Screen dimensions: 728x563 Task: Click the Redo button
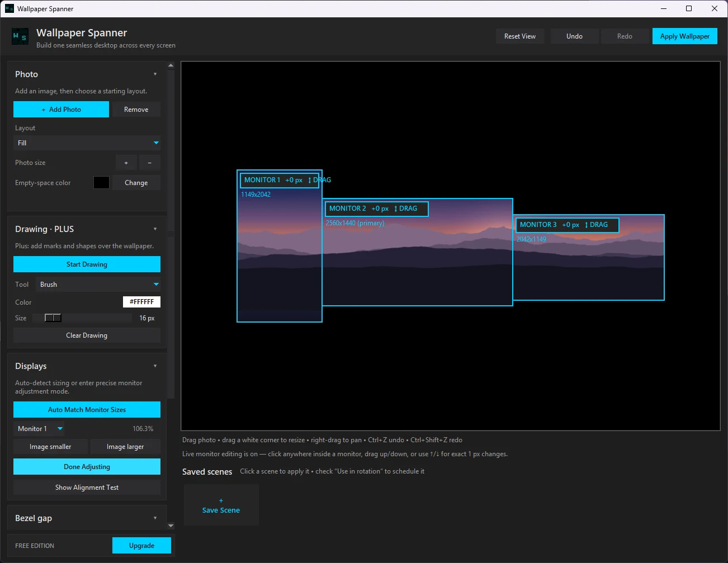pos(625,36)
